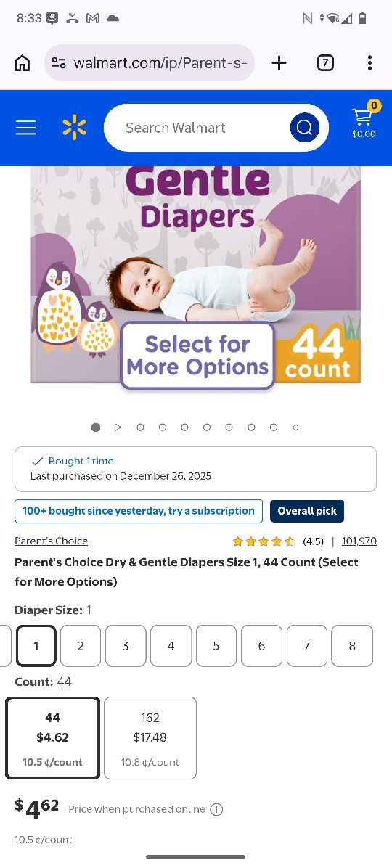Select diaper size 8
Screen dimensions: 392x868
click(x=352, y=645)
